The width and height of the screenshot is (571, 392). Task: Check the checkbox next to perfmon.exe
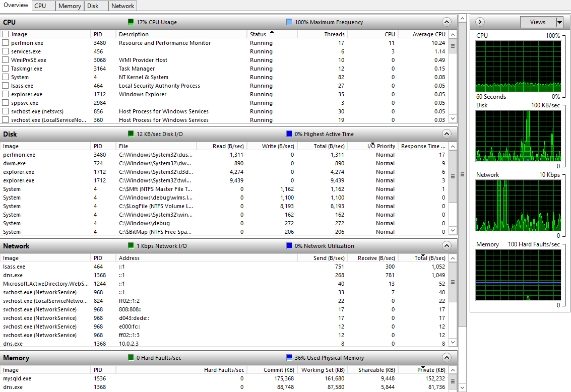6,43
